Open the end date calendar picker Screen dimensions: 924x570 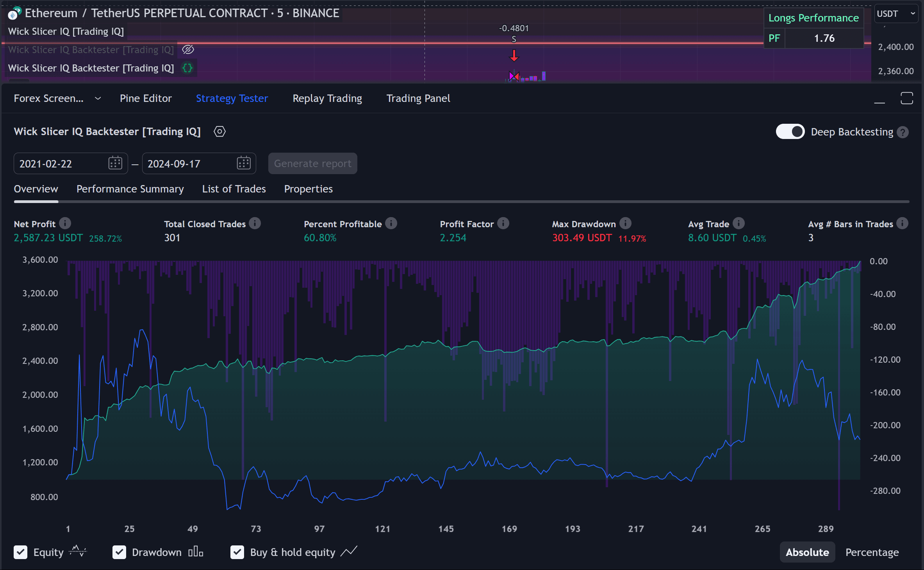point(244,163)
